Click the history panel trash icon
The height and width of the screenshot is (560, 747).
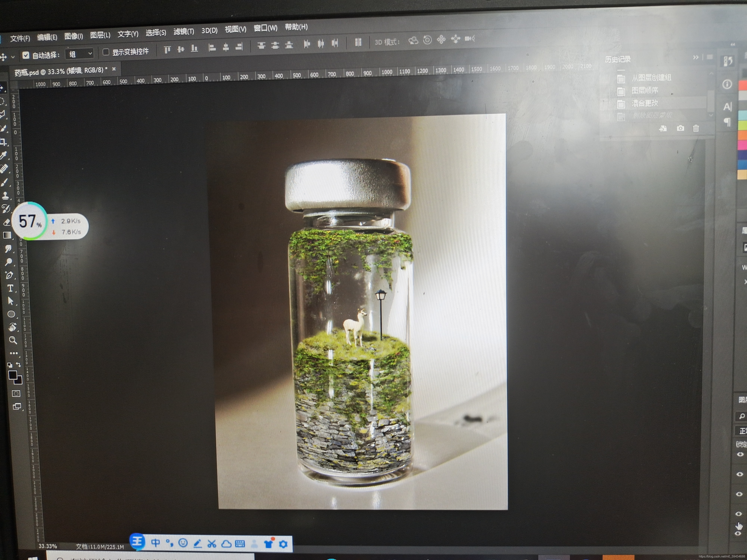tap(696, 128)
